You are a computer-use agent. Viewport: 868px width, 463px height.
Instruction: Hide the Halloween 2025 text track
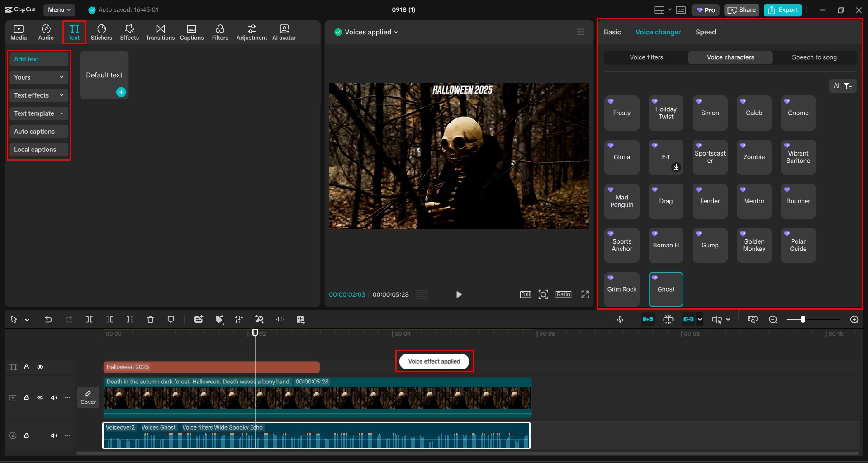[40, 367]
